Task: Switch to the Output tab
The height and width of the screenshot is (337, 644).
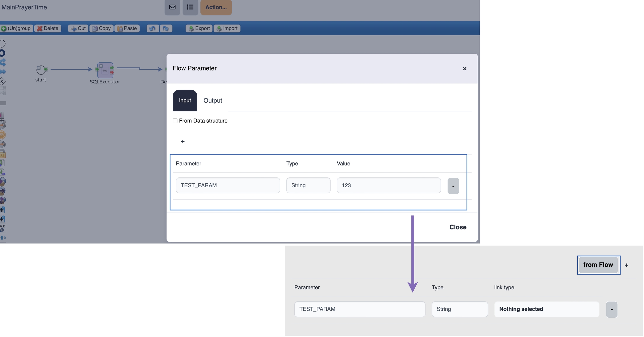Action: [212, 101]
